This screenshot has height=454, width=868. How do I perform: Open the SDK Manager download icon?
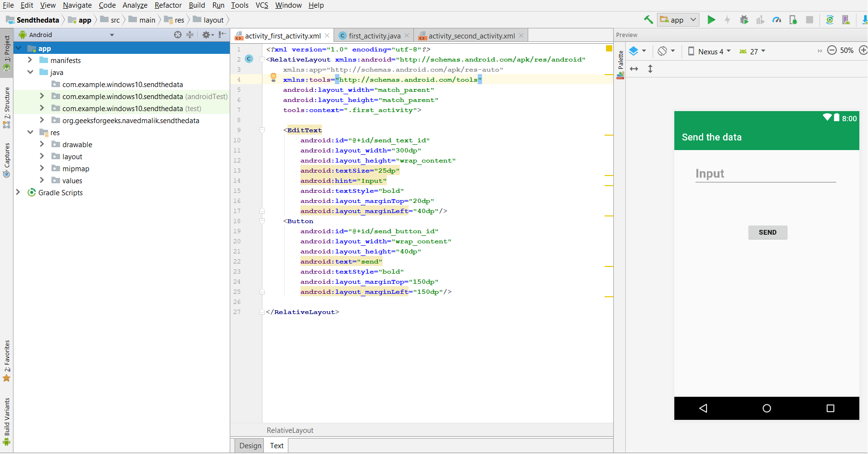tap(864, 20)
